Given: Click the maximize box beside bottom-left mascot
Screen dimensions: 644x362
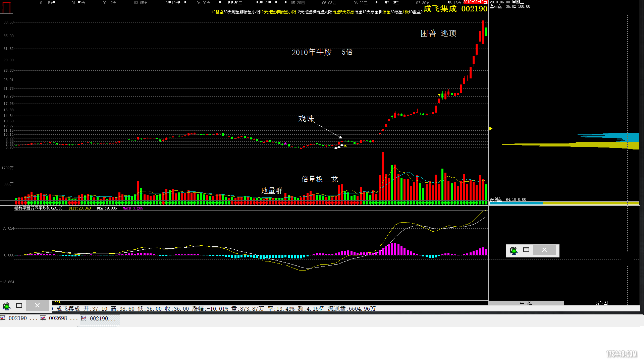Looking at the screenshot, I should point(19,305).
